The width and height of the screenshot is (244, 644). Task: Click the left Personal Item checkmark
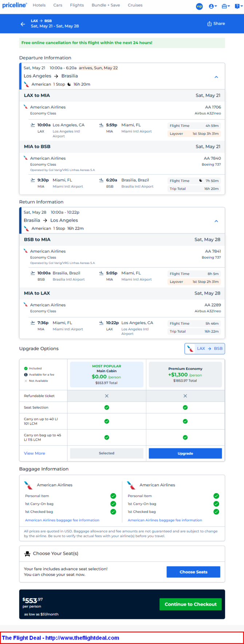113,496
